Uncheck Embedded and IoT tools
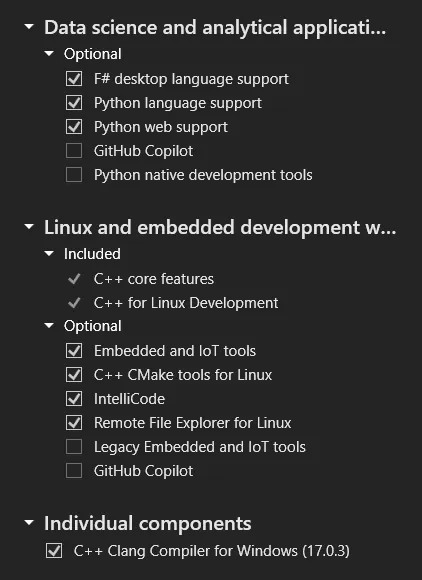This screenshot has height=580, width=422. pos(74,351)
